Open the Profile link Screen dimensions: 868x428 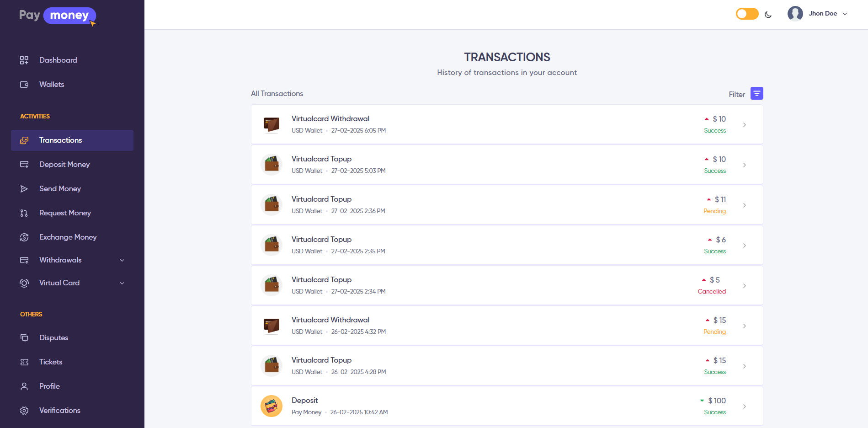(x=49, y=386)
